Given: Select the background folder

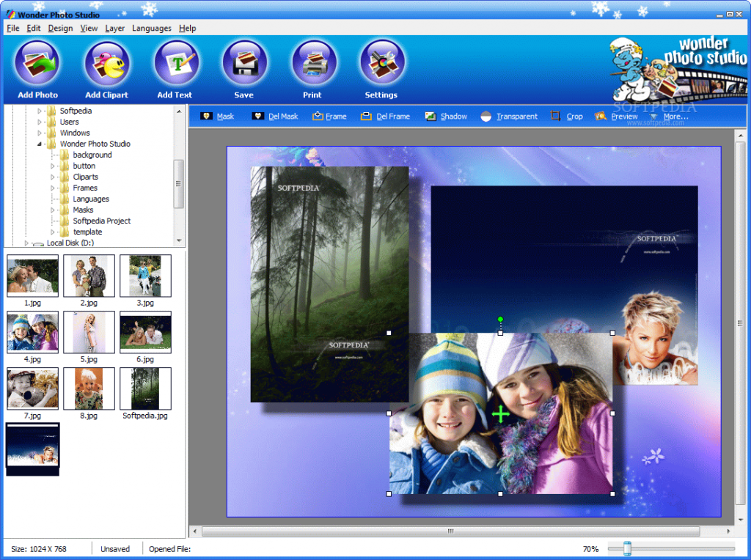Looking at the screenshot, I should 92,155.
